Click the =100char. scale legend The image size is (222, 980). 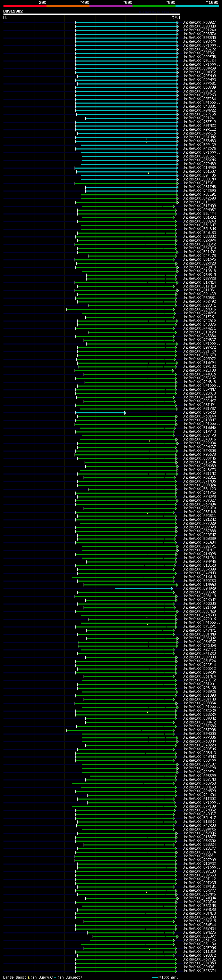click(165, 977)
